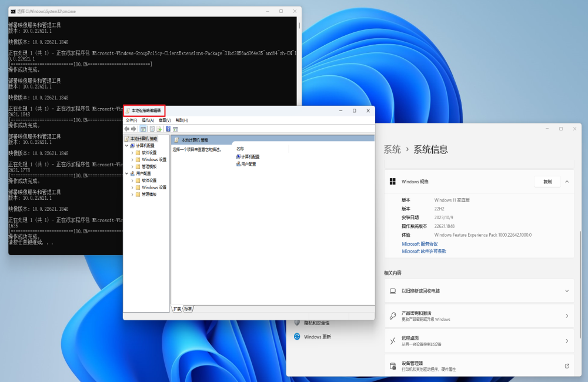This screenshot has width=588, height=382.
Task: Click the show/hide console tree toolbar icon
Action: [143, 129]
